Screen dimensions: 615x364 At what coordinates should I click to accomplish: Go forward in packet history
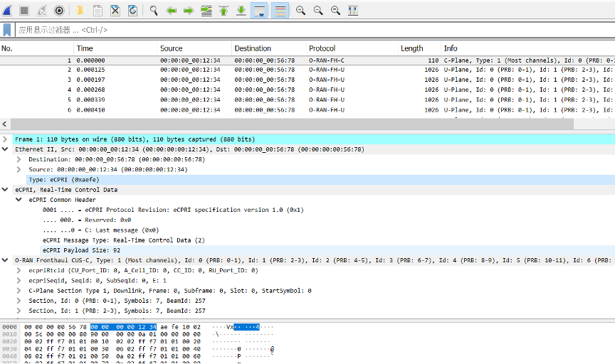[x=189, y=11]
